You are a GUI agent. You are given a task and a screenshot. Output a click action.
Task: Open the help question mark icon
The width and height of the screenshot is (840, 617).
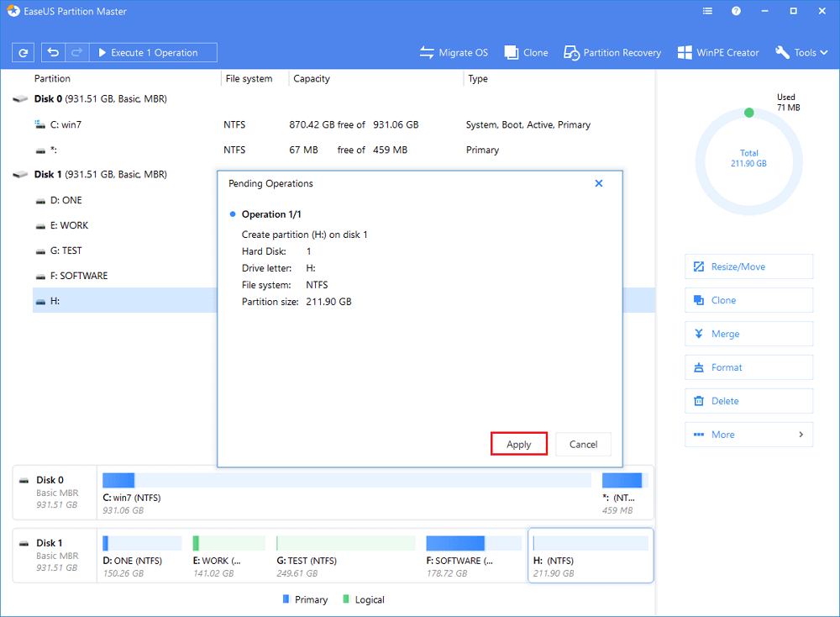pyautogui.click(x=736, y=12)
